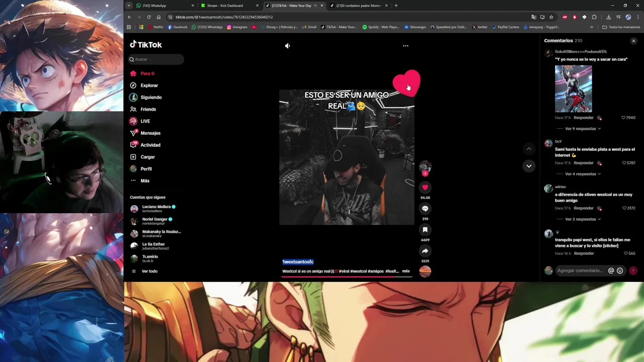Reply to adrian's comment
The width and height of the screenshot is (644, 362).
pyautogui.click(x=584, y=208)
